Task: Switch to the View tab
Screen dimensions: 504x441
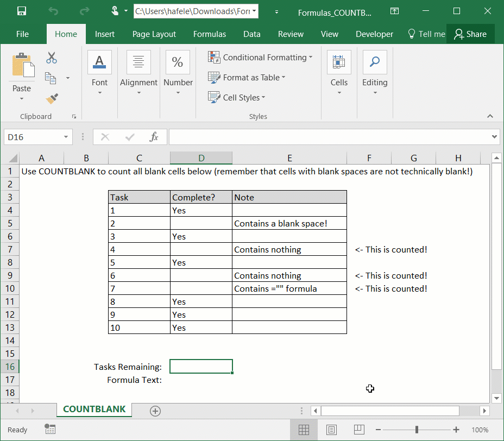Action: click(x=330, y=34)
